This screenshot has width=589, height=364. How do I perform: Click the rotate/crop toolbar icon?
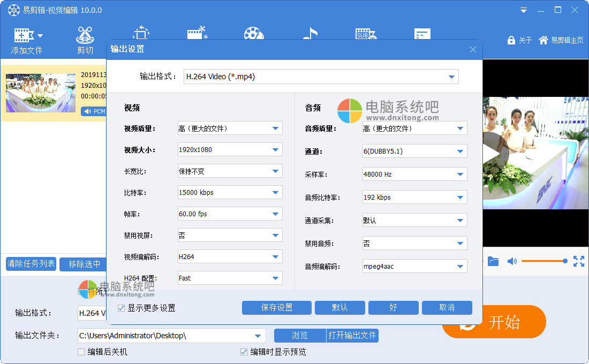point(141,33)
